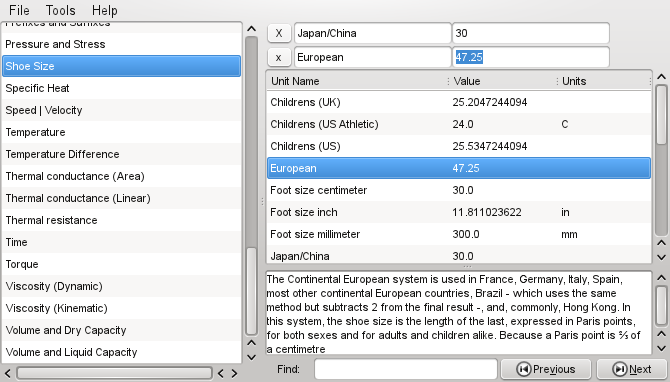Click category list scroll up arrow
Screen dimensions: 670x382
252,29
